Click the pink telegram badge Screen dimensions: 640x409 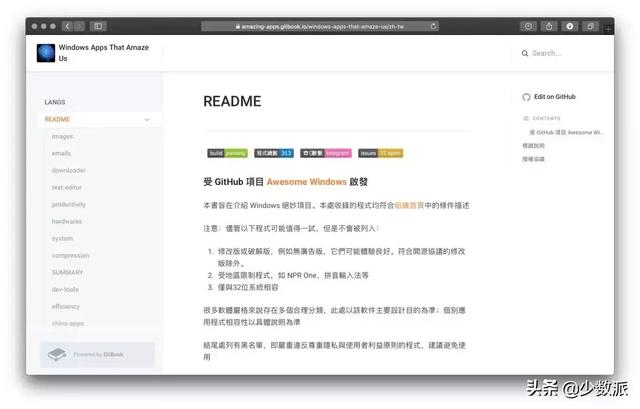(326, 153)
